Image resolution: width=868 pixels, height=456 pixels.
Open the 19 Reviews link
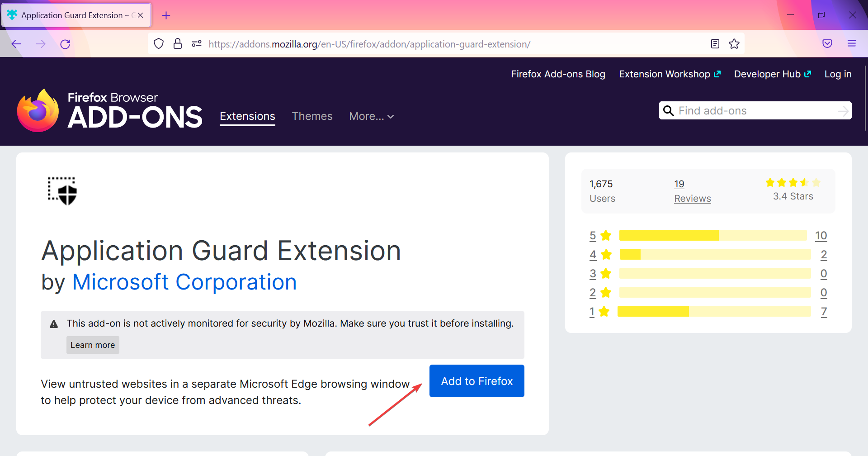tap(692, 191)
